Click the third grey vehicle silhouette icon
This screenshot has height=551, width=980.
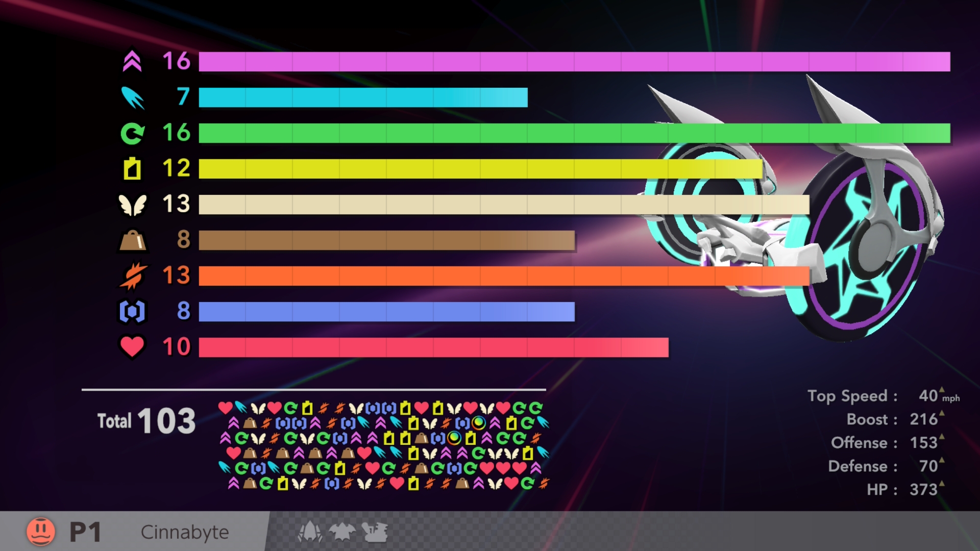(x=375, y=532)
